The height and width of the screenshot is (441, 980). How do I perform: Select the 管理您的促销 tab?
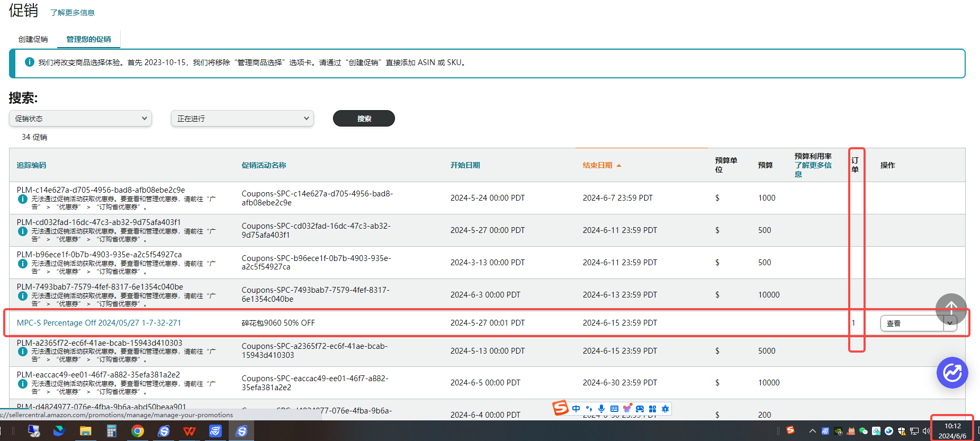[88, 39]
